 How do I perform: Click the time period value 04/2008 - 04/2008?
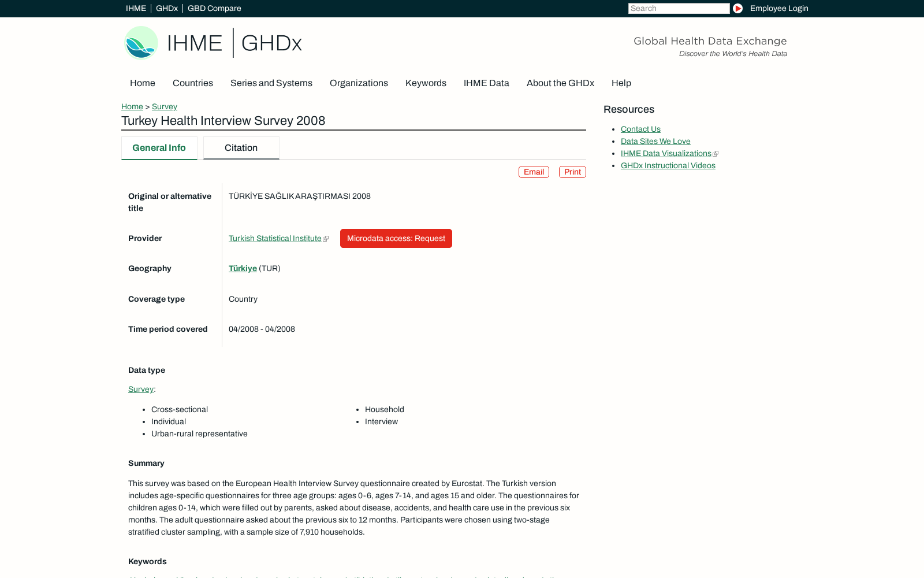click(x=262, y=329)
